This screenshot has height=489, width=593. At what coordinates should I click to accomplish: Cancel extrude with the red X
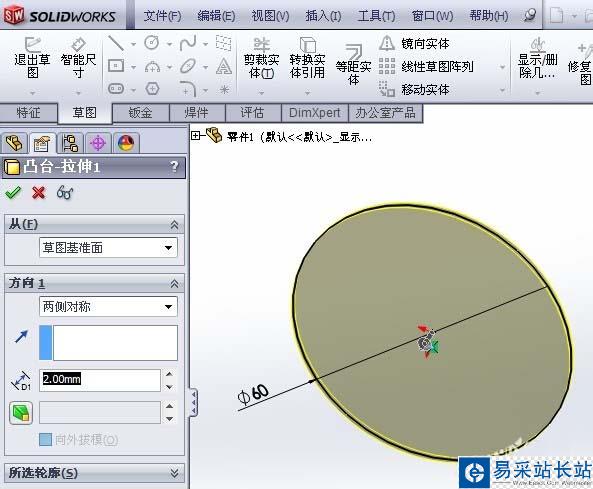click(x=39, y=193)
